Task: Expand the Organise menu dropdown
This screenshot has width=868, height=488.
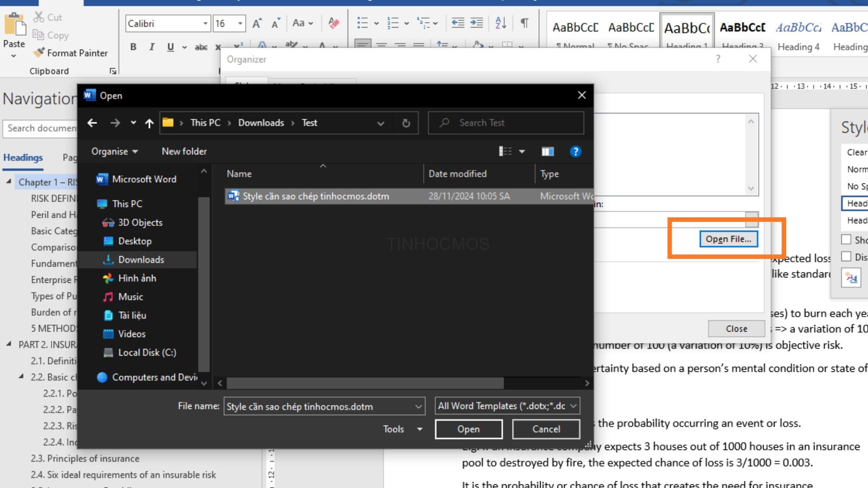Action: pyautogui.click(x=114, y=151)
